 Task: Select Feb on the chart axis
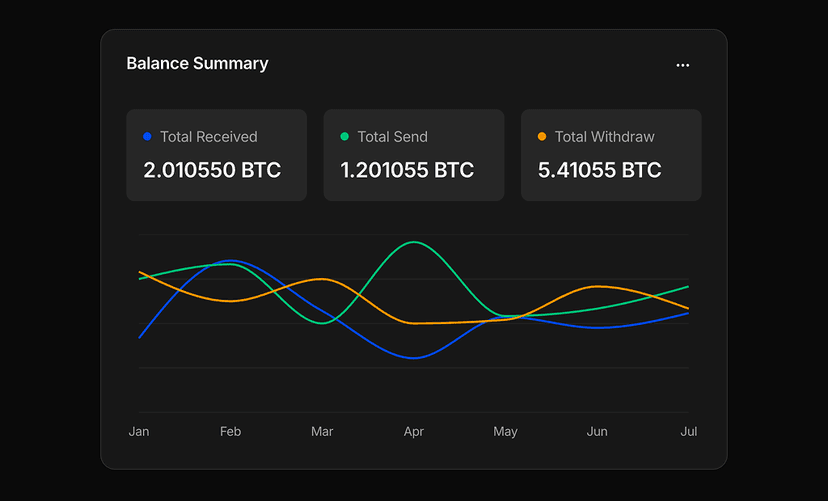(230, 431)
